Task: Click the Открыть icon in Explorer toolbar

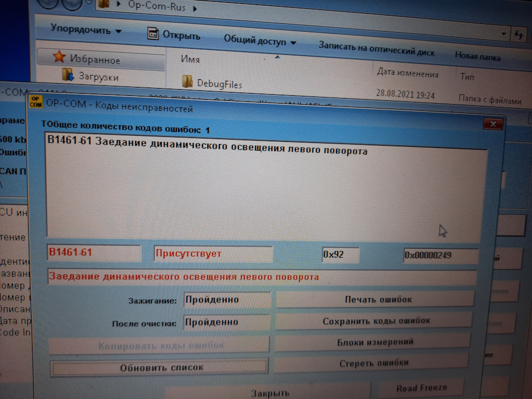Action: coord(153,34)
